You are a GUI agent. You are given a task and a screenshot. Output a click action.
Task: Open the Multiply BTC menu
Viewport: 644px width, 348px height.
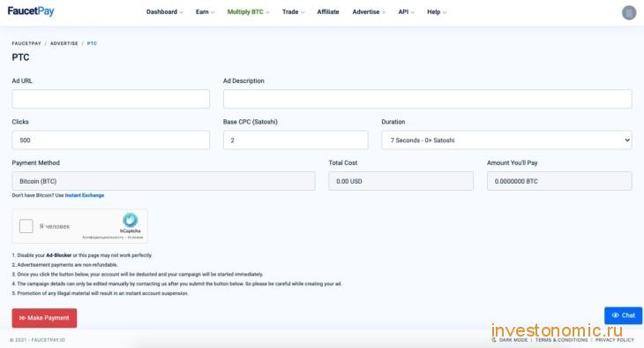(x=248, y=12)
